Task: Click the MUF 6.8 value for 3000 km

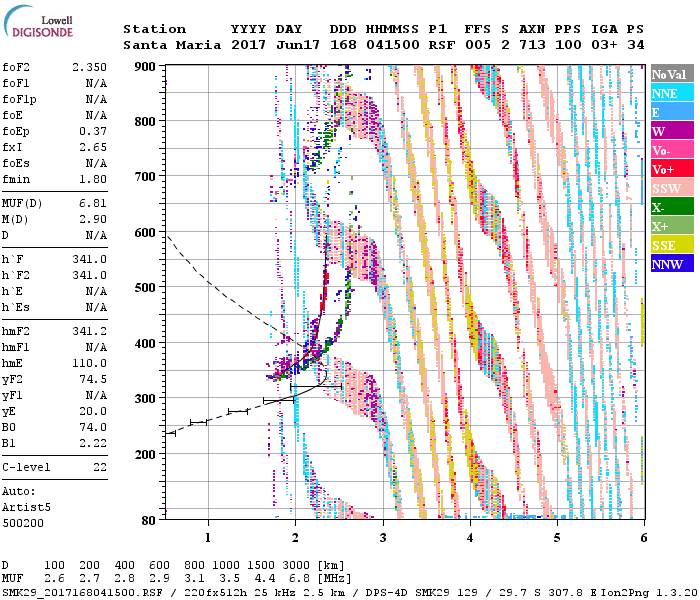Action: pyautogui.click(x=300, y=579)
